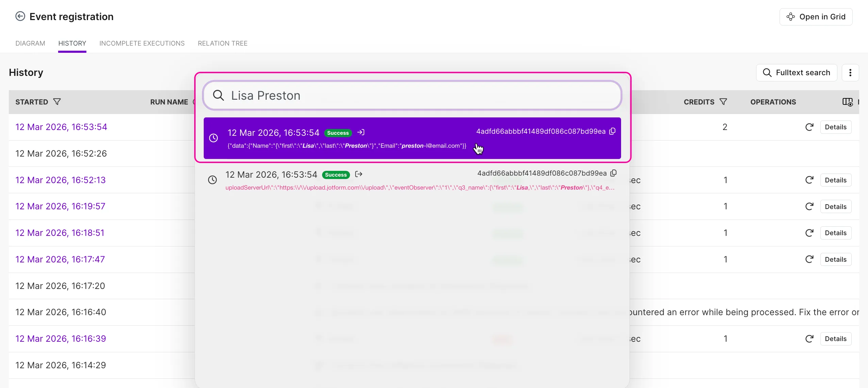Filter the CREDITS column
The image size is (868, 388).
723,102
